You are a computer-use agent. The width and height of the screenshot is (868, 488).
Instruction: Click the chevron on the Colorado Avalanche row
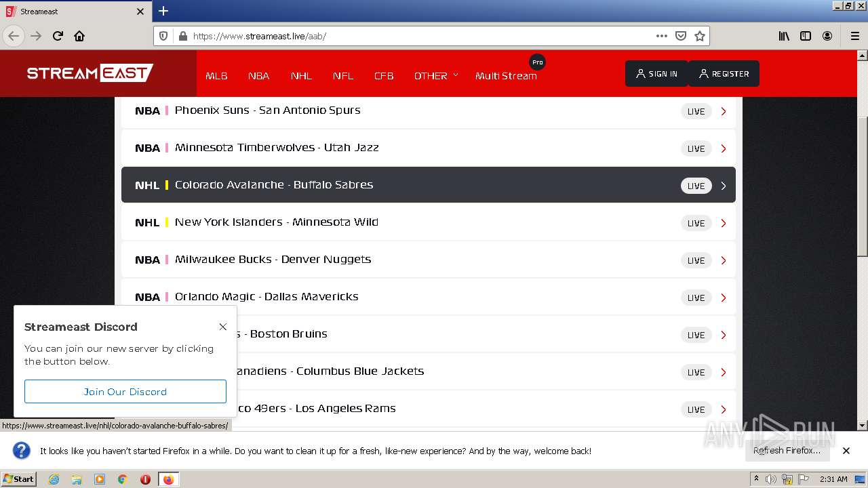click(x=724, y=186)
